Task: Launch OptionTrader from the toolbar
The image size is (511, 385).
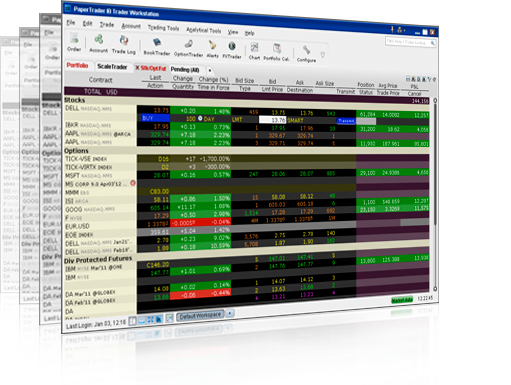Action: tap(188, 48)
